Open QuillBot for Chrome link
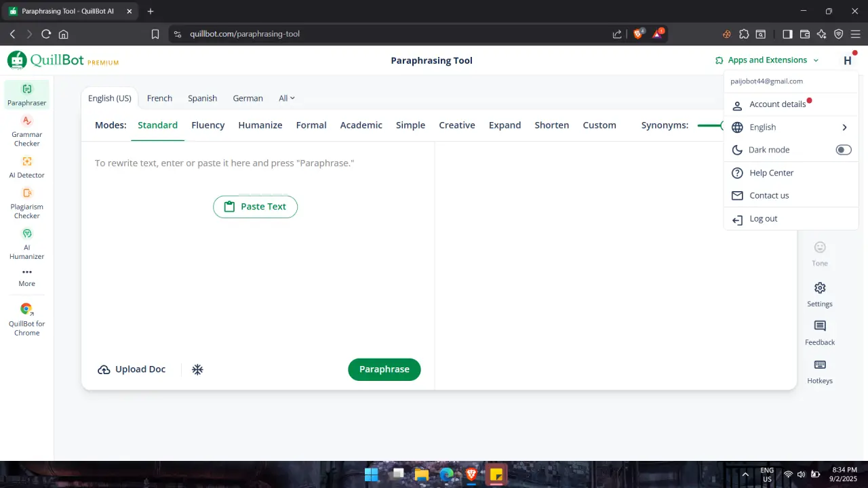The image size is (868, 488). (27, 319)
